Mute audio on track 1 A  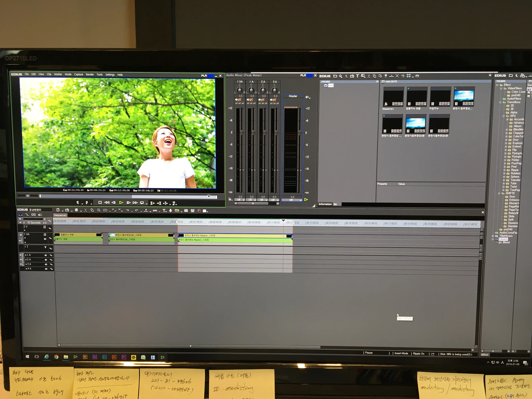pos(46,255)
